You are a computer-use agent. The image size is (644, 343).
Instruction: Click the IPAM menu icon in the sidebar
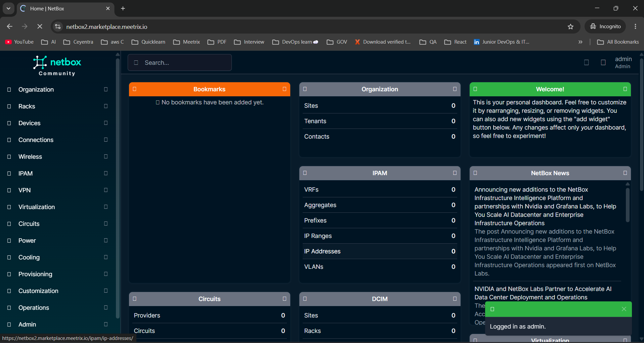(9, 174)
